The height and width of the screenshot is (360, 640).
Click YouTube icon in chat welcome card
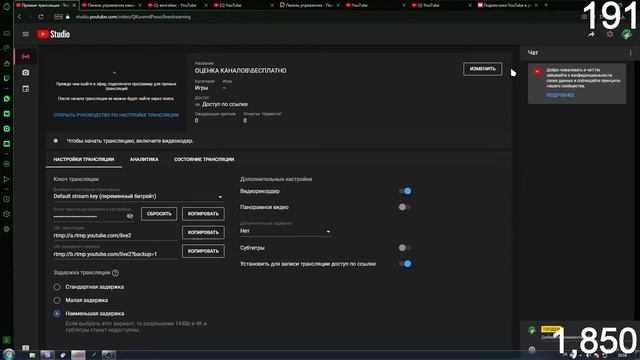[537, 72]
